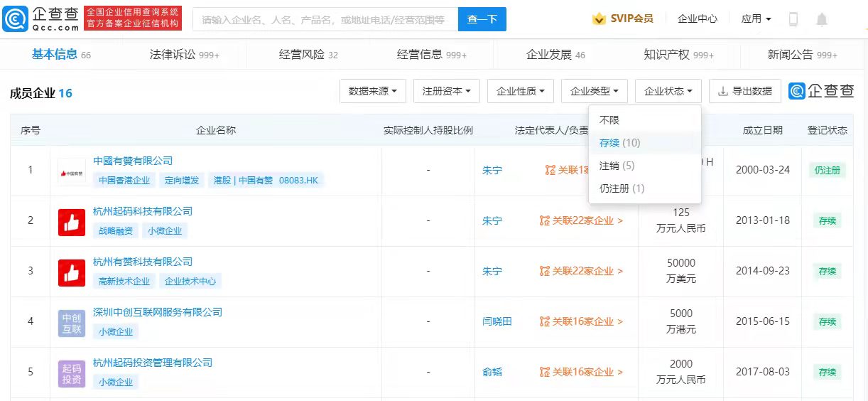Screen dimensions: 868x401
Task: Switch to 经营风险 tab
Action: (x=308, y=55)
